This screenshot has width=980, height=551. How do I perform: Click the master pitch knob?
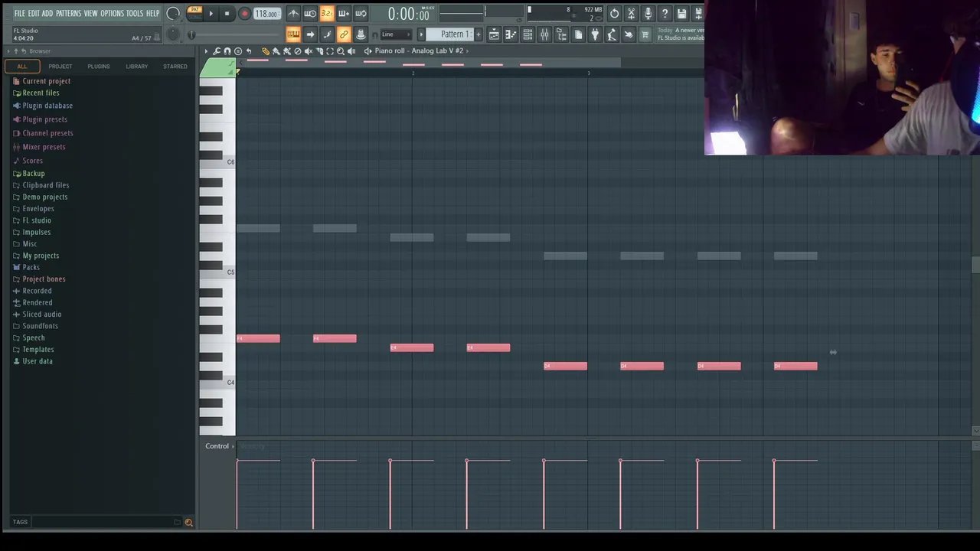(x=173, y=34)
